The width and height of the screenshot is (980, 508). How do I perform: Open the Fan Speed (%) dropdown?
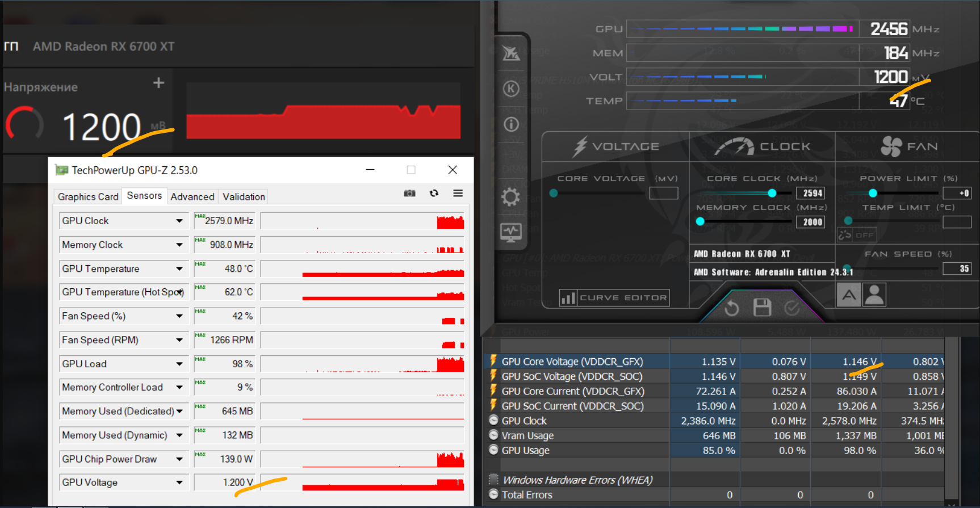(x=179, y=316)
